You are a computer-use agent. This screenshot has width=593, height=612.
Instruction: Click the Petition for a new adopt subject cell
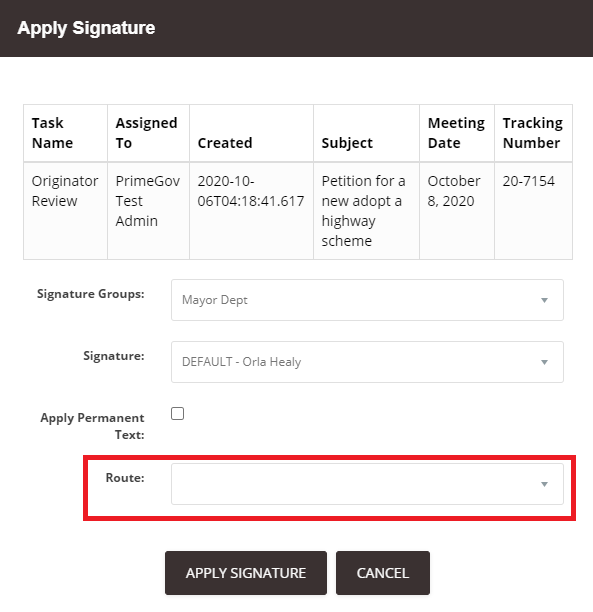click(x=366, y=211)
